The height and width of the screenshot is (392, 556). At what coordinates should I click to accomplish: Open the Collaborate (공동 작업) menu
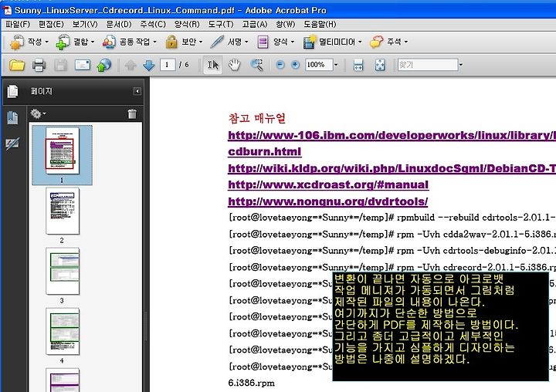(129, 42)
